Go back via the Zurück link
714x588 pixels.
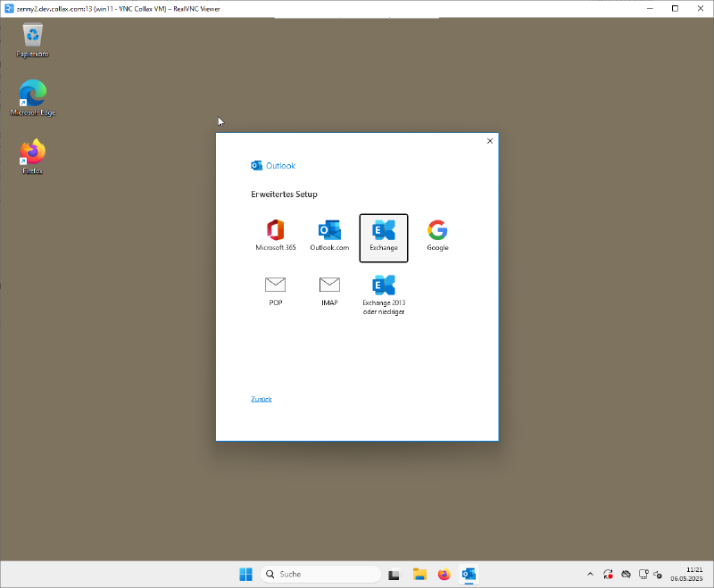(x=262, y=399)
